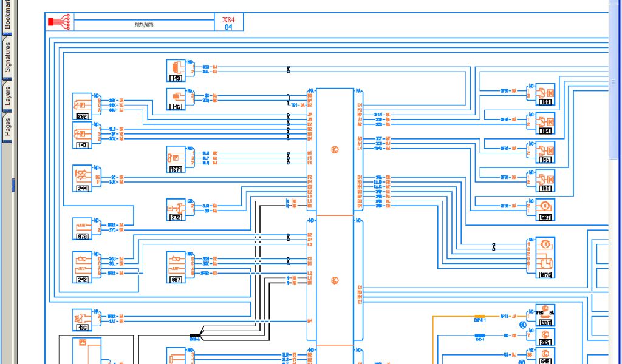The height and width of the screenshot is (364, 622).
Task: Click component 147 sensor symbol
Action: 82,135
